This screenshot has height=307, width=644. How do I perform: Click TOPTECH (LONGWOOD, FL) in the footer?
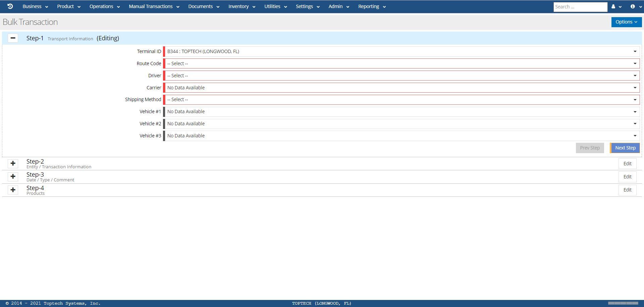coord(322,303)
